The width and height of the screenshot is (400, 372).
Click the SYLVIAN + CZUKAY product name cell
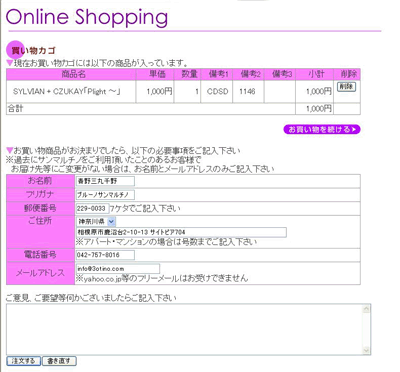pos(71,91)
